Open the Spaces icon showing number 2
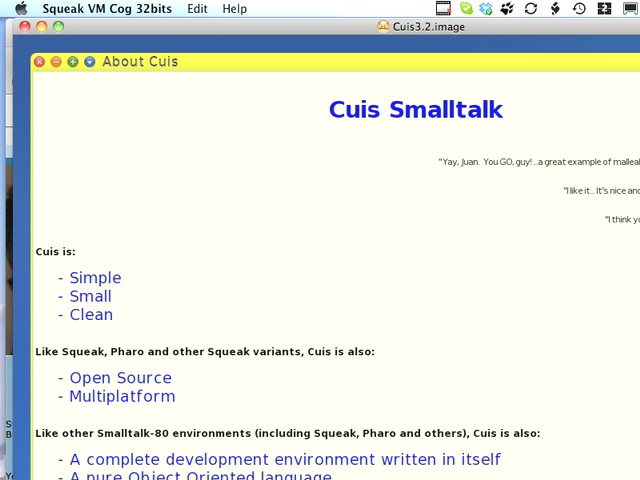Image resolution: width=640 pixels, height=480 pixels. pos(604,8)
